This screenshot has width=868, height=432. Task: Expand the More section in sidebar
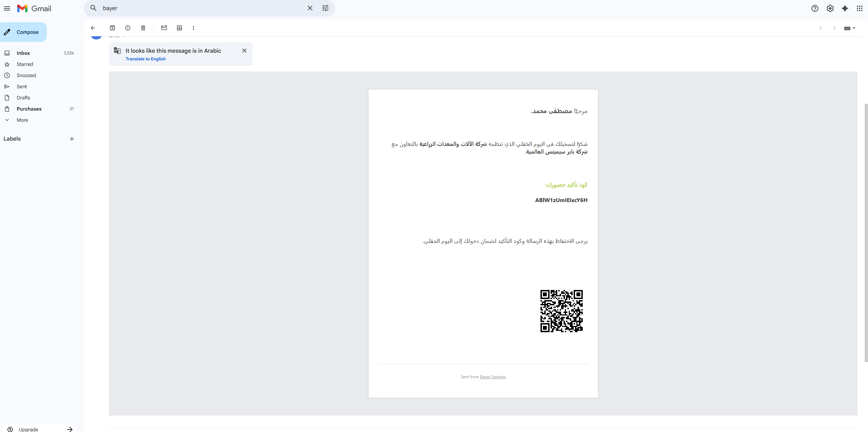coord(22,120)
